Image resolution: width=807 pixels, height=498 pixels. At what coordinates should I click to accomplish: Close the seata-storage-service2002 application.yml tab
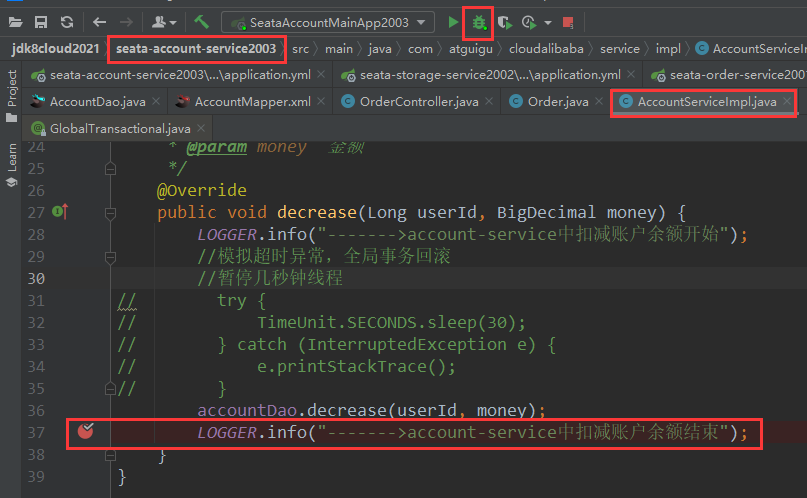click(x=631, y=75)
